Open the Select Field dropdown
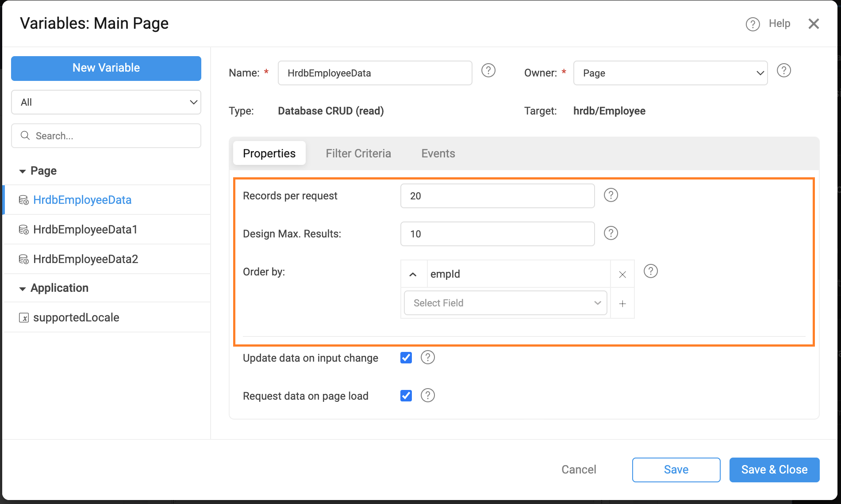 tap(505, 303)
